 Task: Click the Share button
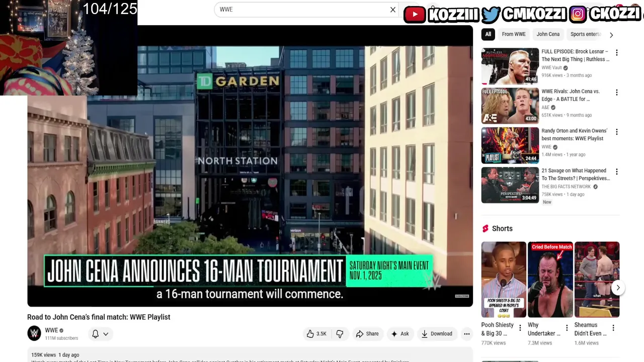367,334
